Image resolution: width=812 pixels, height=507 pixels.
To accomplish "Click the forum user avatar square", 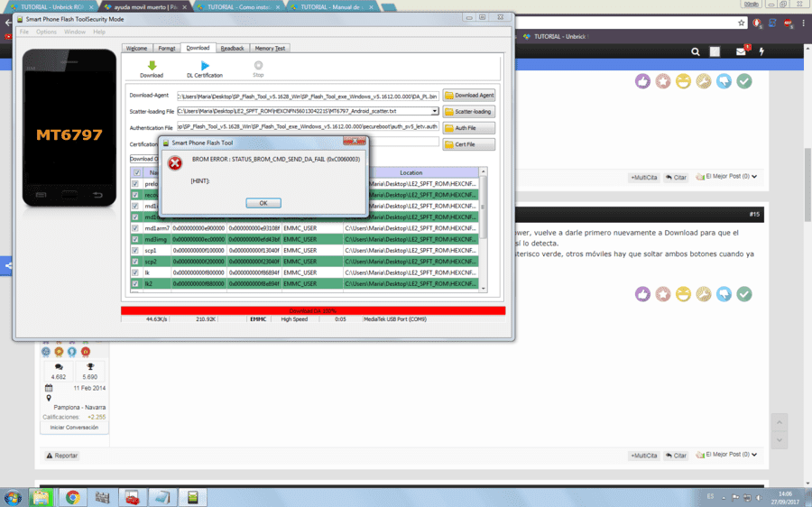I will coord(715,51).
